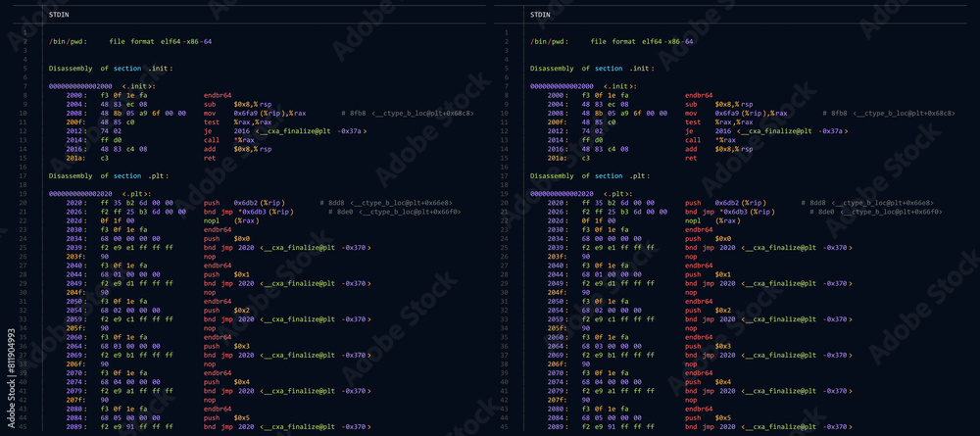Click 'push $0x0' in left pane
The image size is (980, 436).
tap(227, 239)
